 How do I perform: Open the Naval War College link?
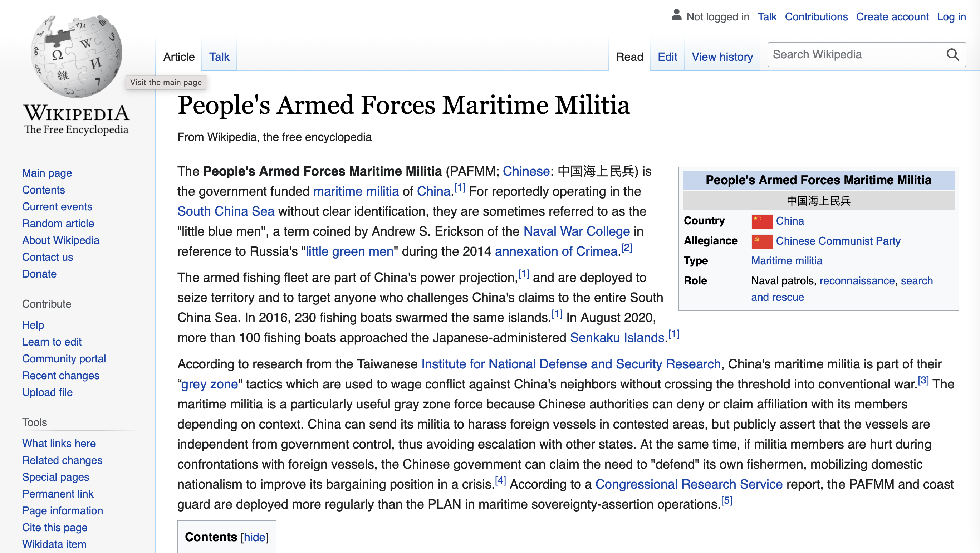pos(576,231)
